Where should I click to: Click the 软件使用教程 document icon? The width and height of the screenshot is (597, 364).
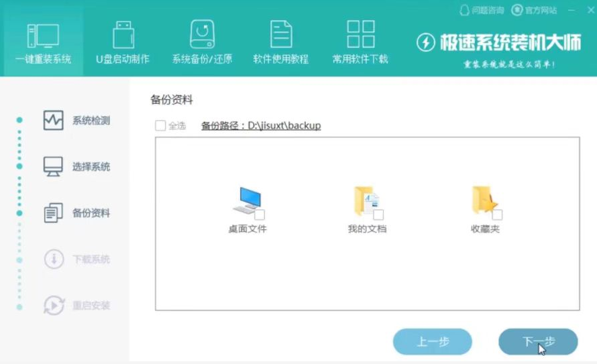coord(281,35)
